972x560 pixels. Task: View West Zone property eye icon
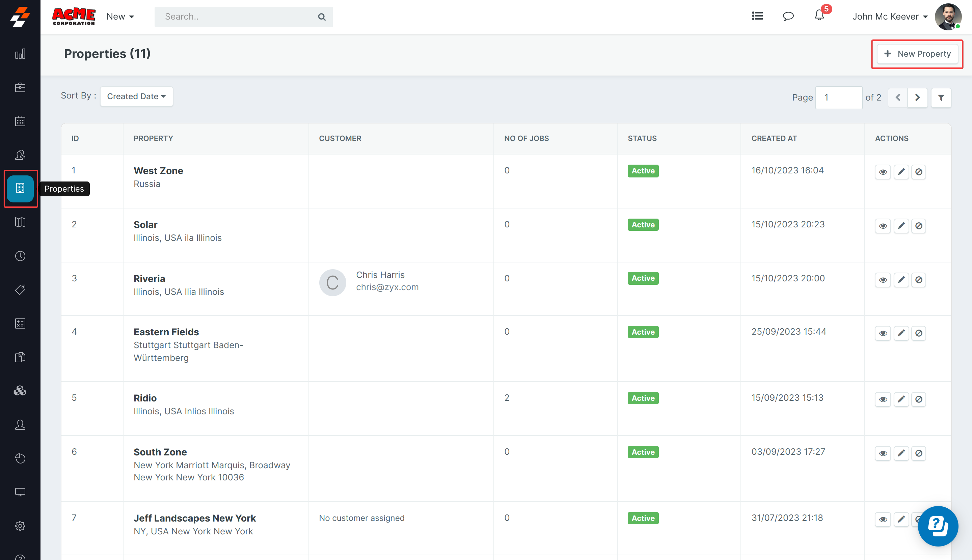pos(883,172)
